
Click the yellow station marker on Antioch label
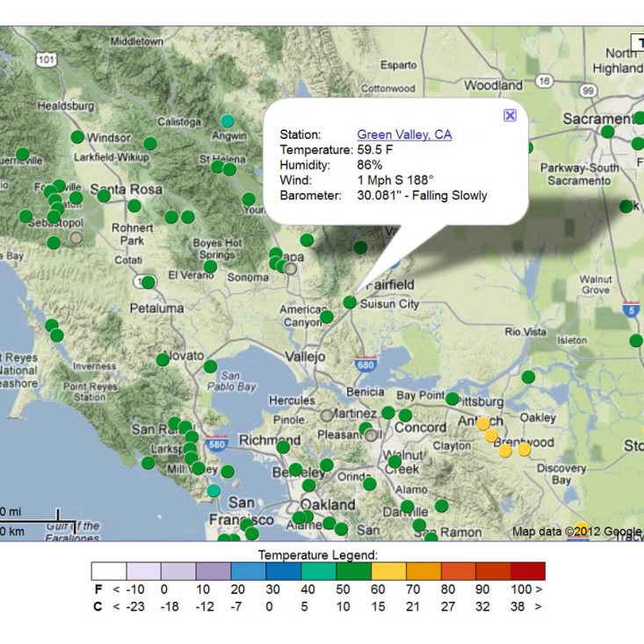[x=483, y=423]
